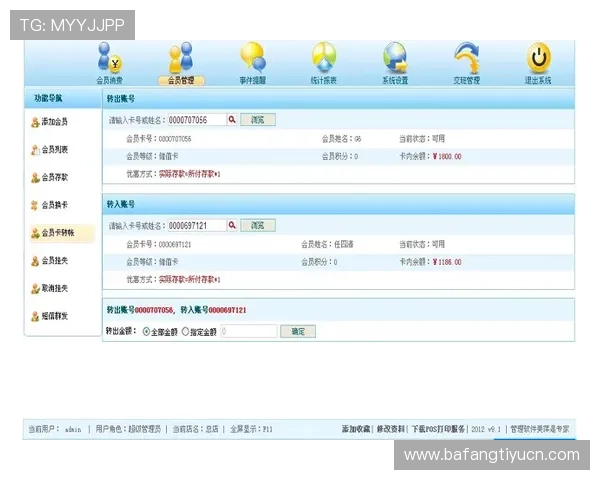Click balance ¥1800.00 in 转出账号
The height and width of the screenshot is (480, 600).
pyautogui.click(x=447, y=156)
